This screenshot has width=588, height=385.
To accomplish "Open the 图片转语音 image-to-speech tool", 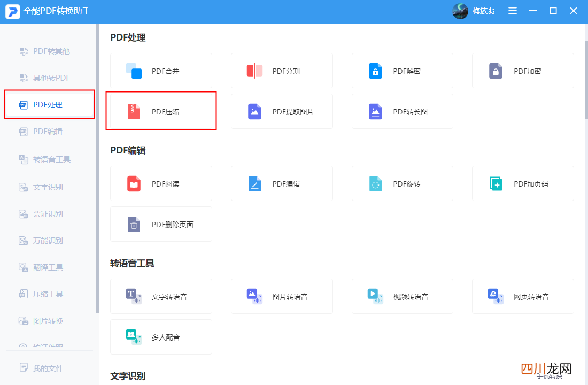I will 282,296.
